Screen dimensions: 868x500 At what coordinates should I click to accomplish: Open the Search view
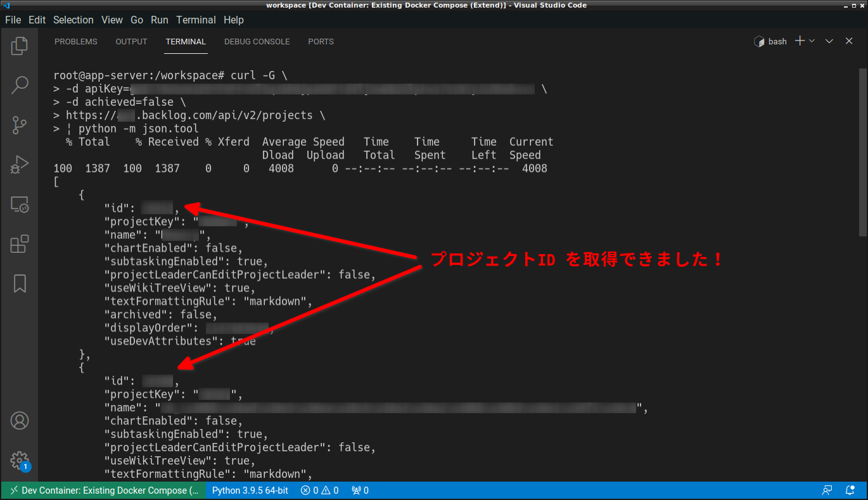19,84
